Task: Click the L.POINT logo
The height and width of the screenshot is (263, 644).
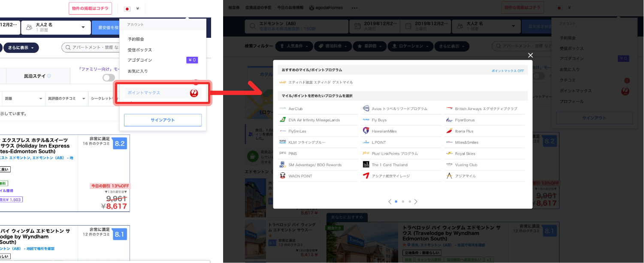Action: click(366, 142)
